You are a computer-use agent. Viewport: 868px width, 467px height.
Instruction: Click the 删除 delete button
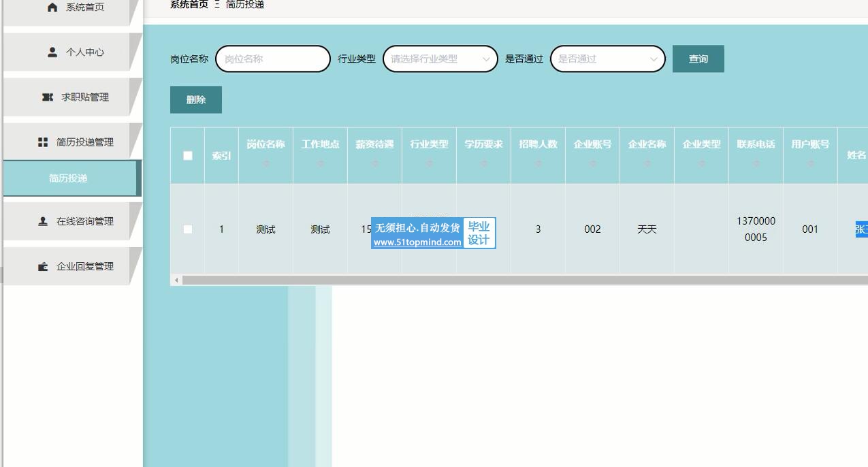point(196,99)
